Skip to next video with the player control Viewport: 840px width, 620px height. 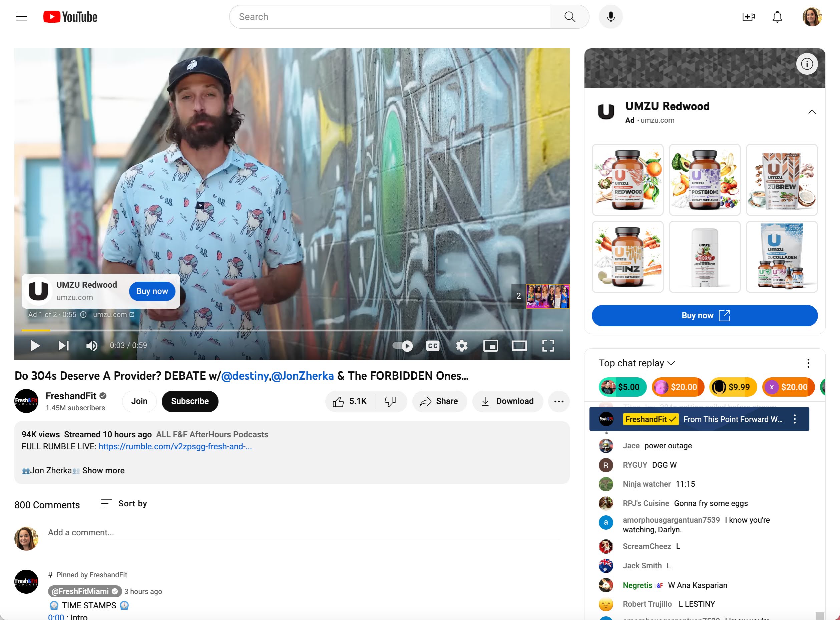click(x=63, y=345)
